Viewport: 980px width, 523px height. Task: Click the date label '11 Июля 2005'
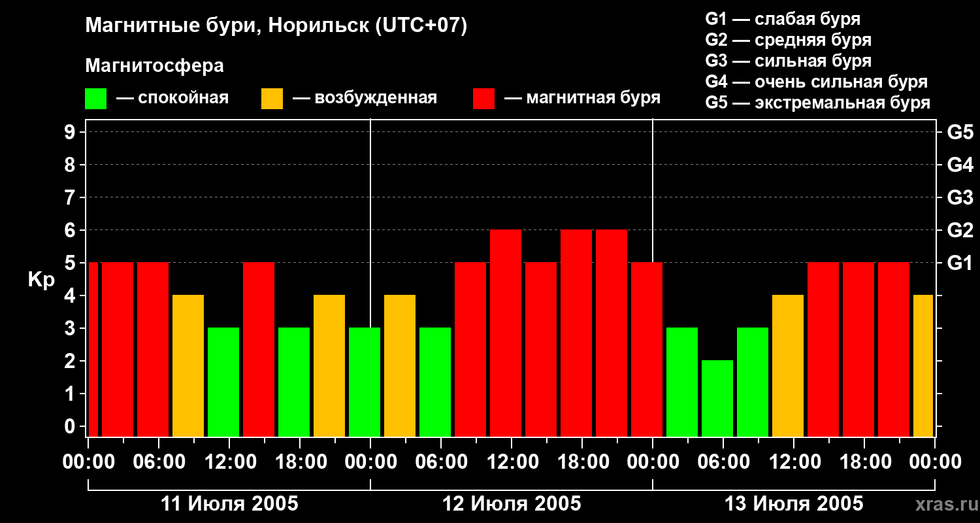pos(229,504)
